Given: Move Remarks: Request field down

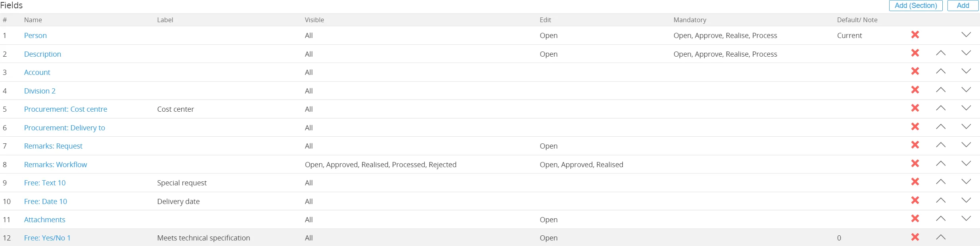Looking at the screenshot, I should coord(966,145).
